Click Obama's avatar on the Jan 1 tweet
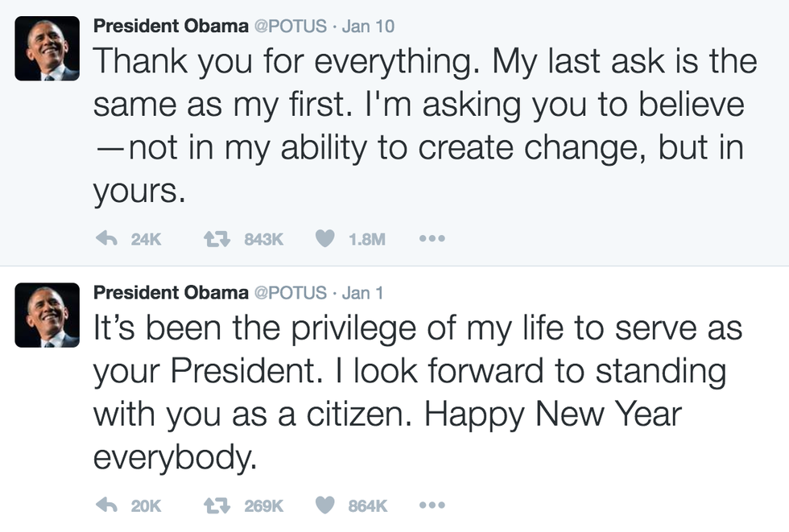The width and height of the screenshot is (789, 532). (x=47, y=315)
